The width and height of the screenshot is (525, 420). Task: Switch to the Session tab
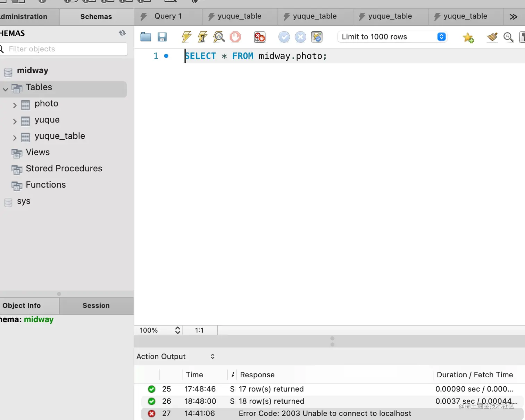[96, 306]
